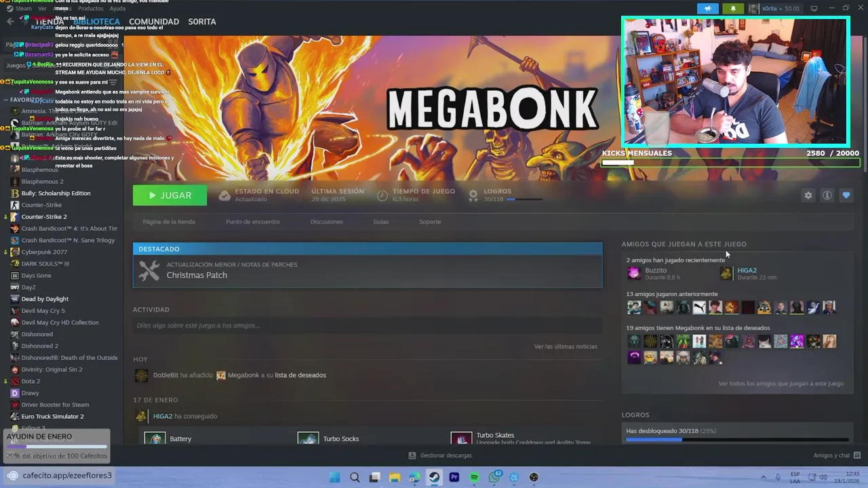Select Dishonored: Death of the Outsider
Image resolution: width=868 pixels, height=488 pixels.
pyautogui.click(x=69, y=358)
